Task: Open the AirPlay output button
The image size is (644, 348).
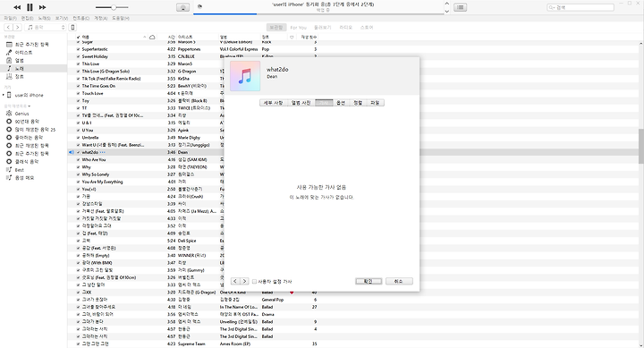Action: tap(182, 7)
